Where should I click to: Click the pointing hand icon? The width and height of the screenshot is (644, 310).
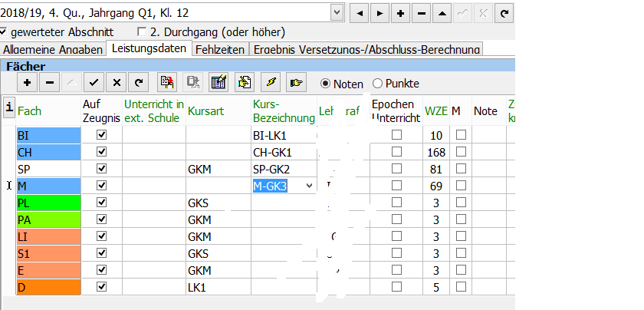[296, 83]
